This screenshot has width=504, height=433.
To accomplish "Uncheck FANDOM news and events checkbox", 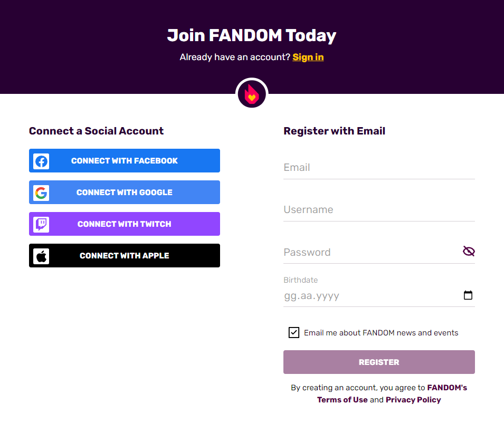I will pos(294,333).
